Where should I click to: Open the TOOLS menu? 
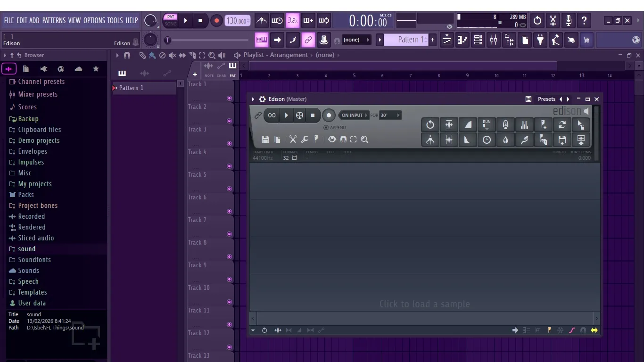click(115, 20)
